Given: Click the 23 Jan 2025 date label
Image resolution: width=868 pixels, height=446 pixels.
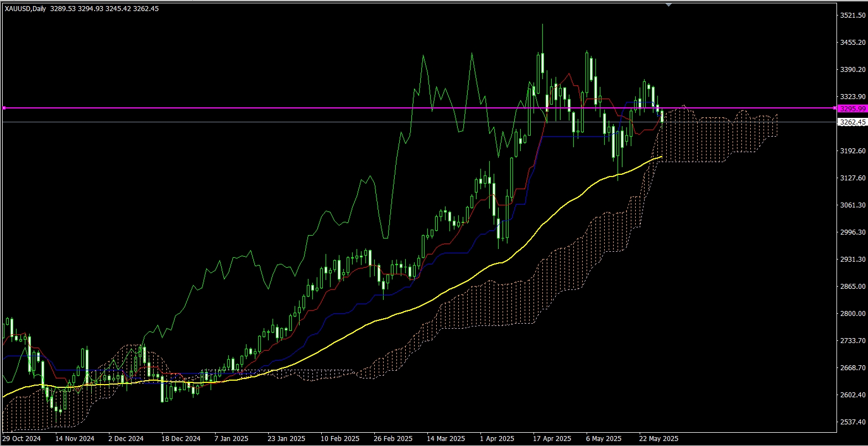Looking at the screenshot, I should (x=286, y=439).
